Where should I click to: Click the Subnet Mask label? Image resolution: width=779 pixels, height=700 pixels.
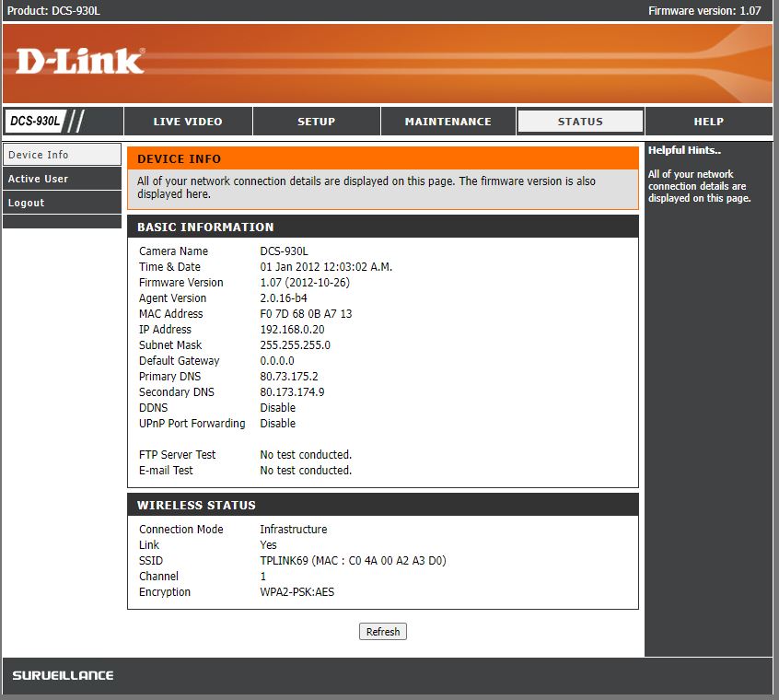click(170, 344)
